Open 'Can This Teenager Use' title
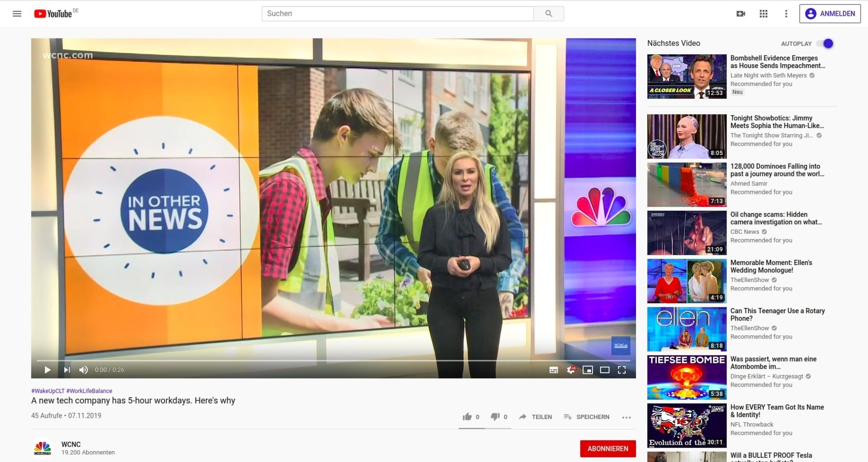868x462 pixels. click(x=778, y=315)
